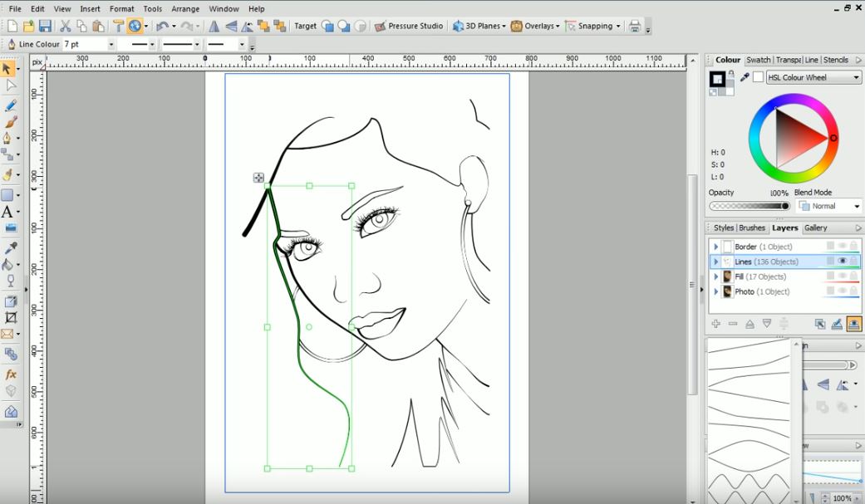The image size is (865, 504).
Task: Click the Opacity slider
Action: click(x=748, y=206)
